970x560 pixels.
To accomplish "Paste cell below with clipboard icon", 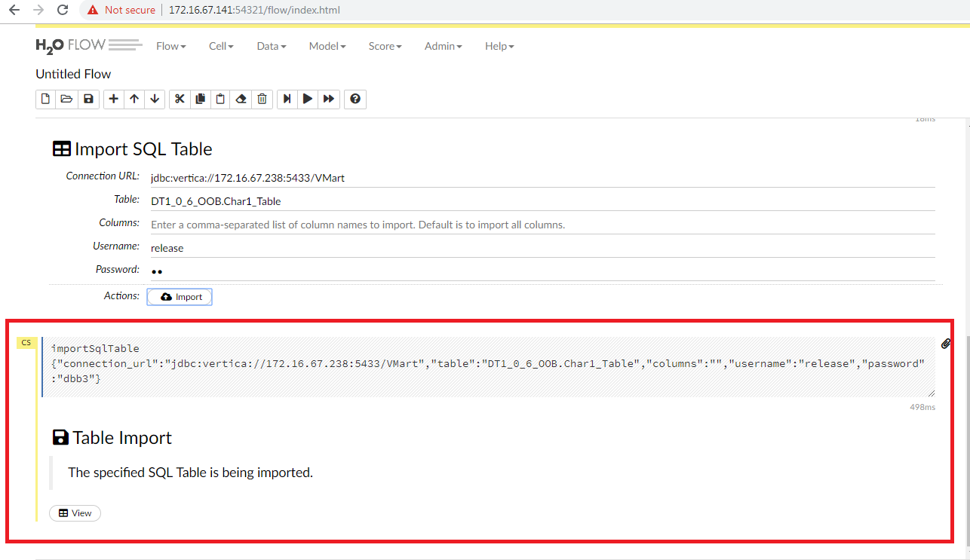I will tap(220, 99).
